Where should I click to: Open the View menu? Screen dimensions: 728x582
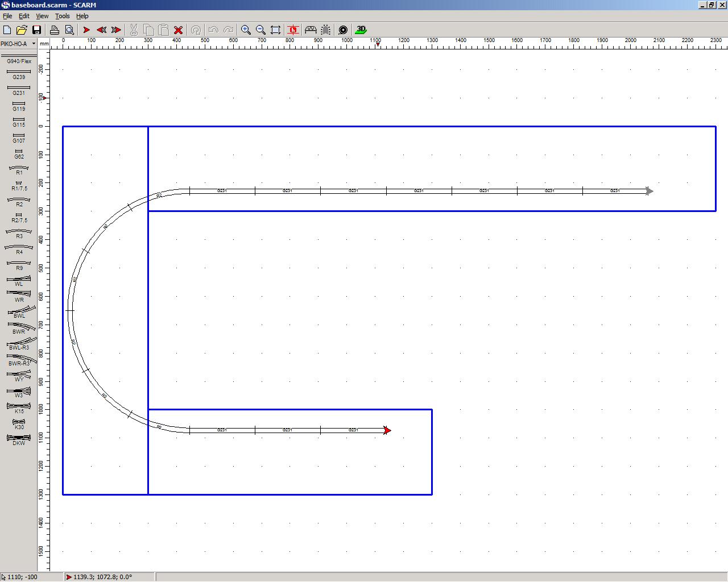coord(42,16)
